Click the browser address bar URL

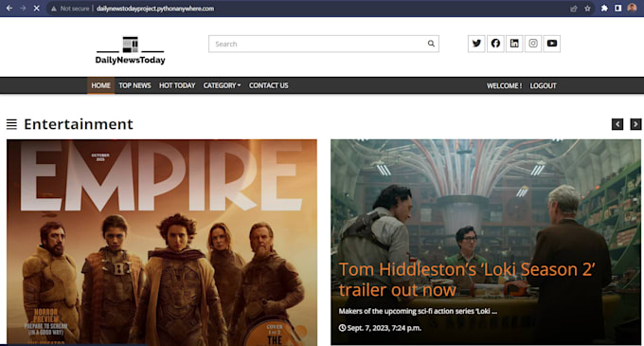pos(155,9)
